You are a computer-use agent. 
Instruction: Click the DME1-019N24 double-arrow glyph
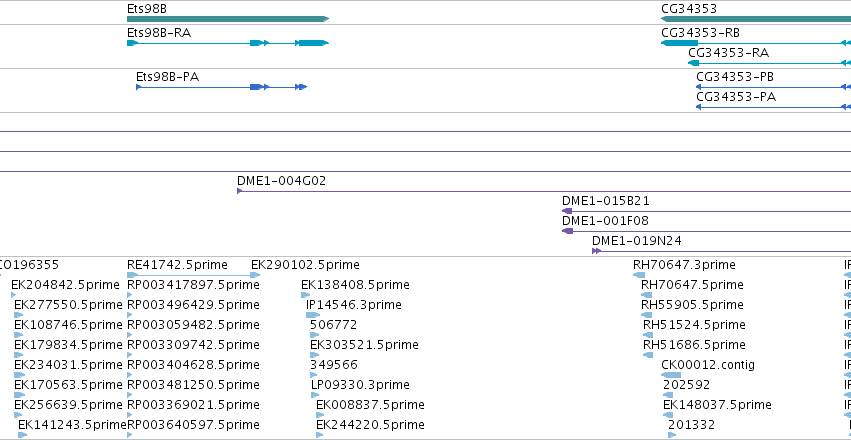pyautogui.click(x=596, y=251)
